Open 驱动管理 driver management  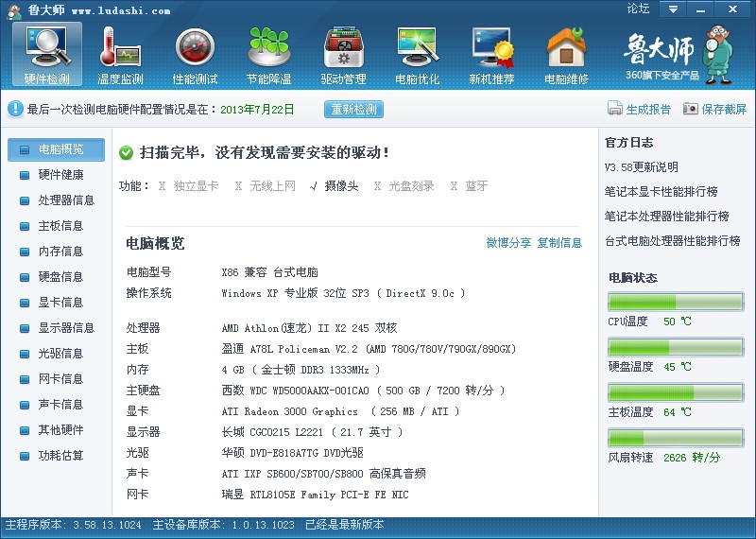[343, 55]
